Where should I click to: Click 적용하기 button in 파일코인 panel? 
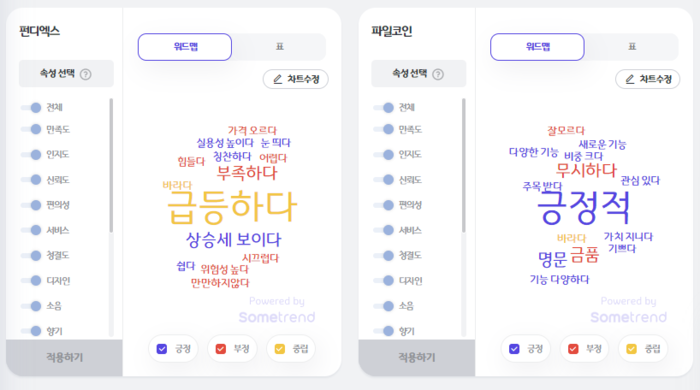coord(417,357)
